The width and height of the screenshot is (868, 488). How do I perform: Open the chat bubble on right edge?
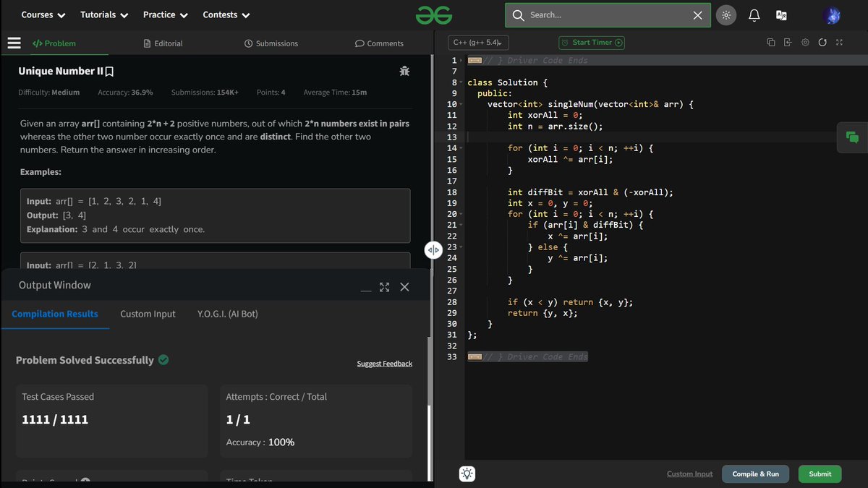(852, 137)
